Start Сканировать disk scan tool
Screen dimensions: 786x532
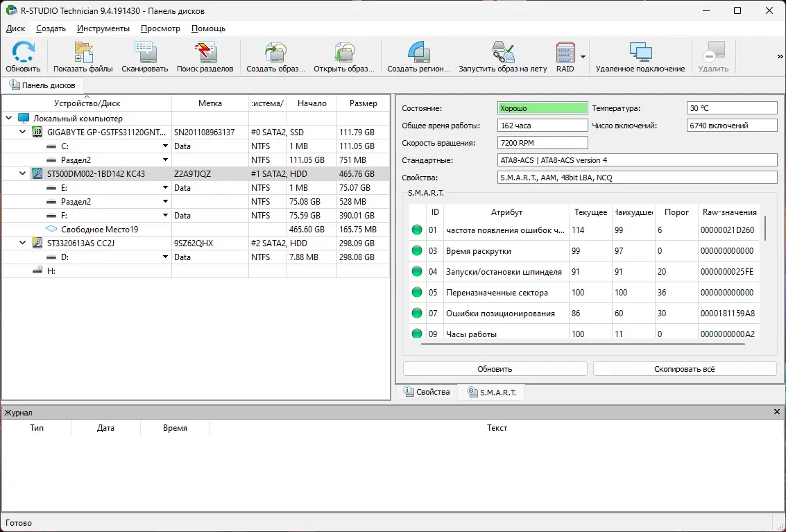[x=144, y=57]
